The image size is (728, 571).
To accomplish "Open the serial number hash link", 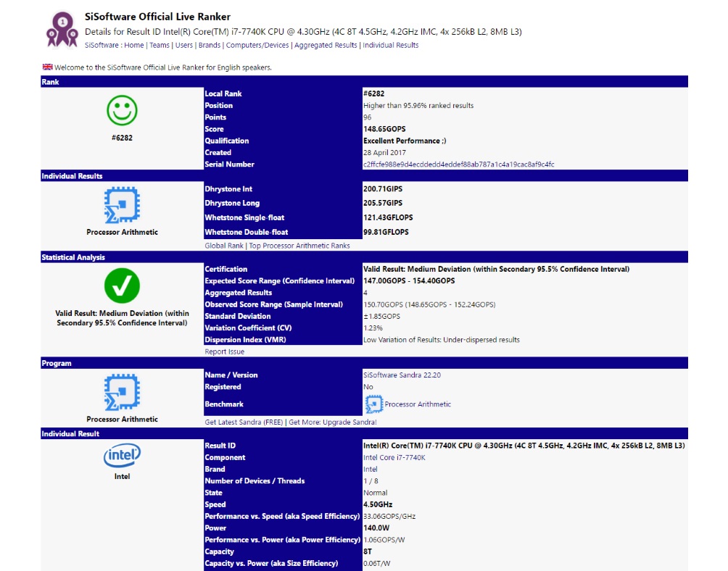I will (x=459, y=164).
